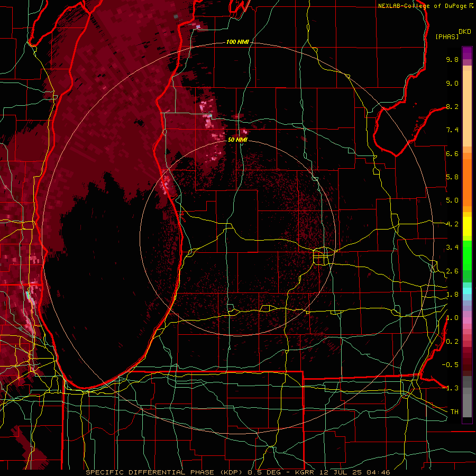Click the 6.6 value on the color scale

point(452,153)
